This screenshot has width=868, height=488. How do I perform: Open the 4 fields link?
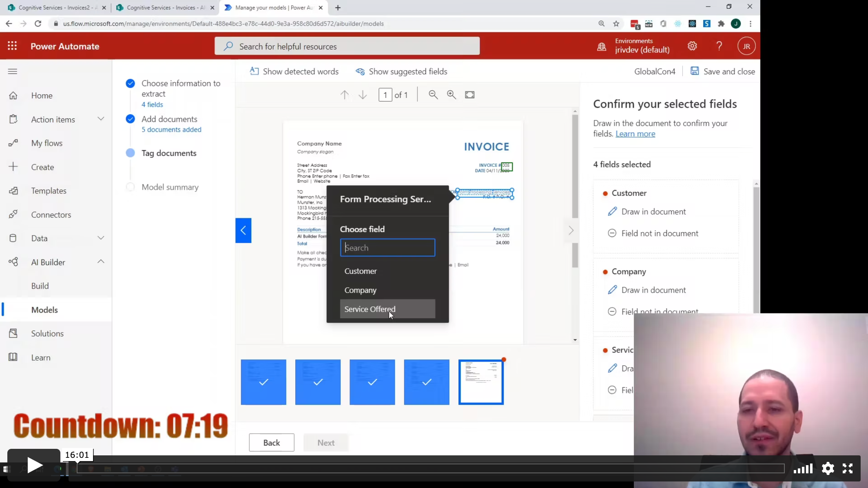pyautogui.click(x=152, y=104)
